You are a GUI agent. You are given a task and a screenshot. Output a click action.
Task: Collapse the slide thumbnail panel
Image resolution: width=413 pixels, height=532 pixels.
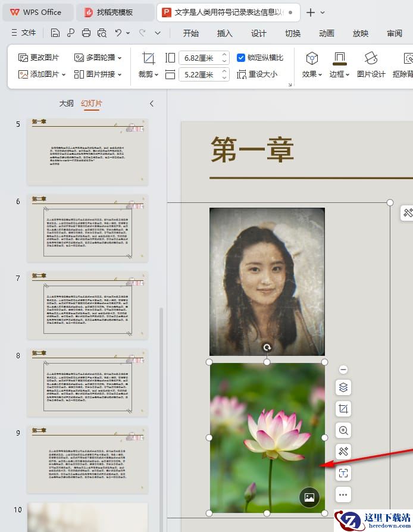coord(152,104)
